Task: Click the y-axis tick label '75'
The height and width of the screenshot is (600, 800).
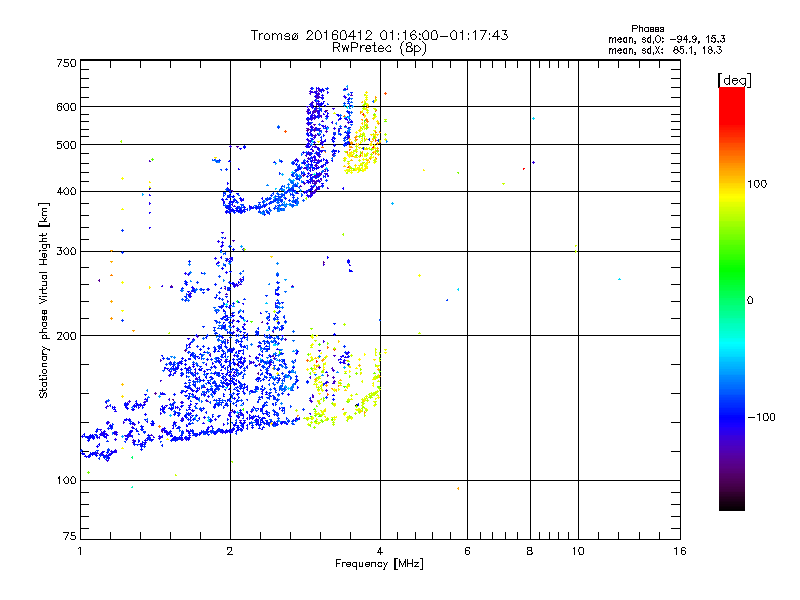Action: coord(70,536)
